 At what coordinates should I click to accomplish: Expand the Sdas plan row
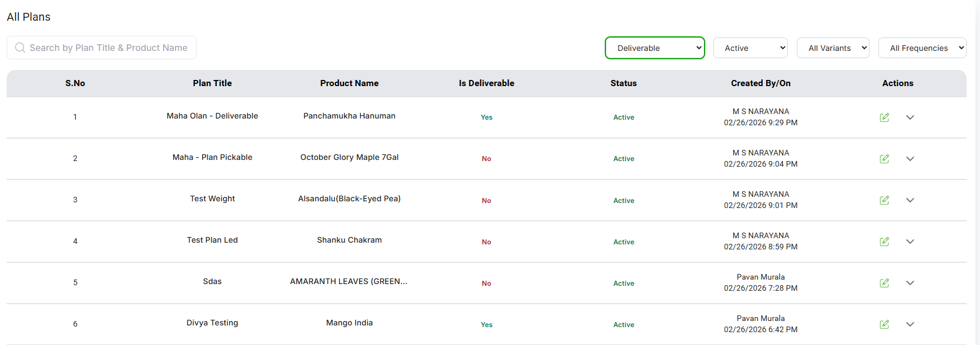pos(910,283)
